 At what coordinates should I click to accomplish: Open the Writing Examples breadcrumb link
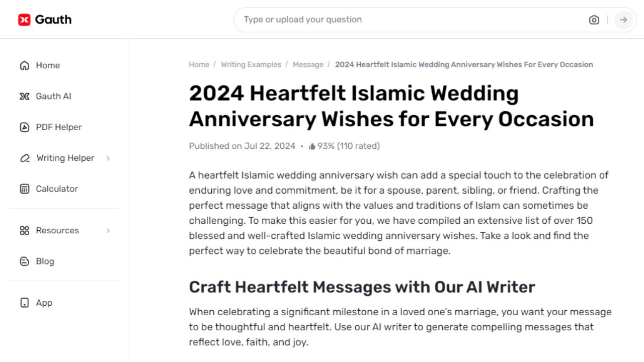click(x=251, y=64)
